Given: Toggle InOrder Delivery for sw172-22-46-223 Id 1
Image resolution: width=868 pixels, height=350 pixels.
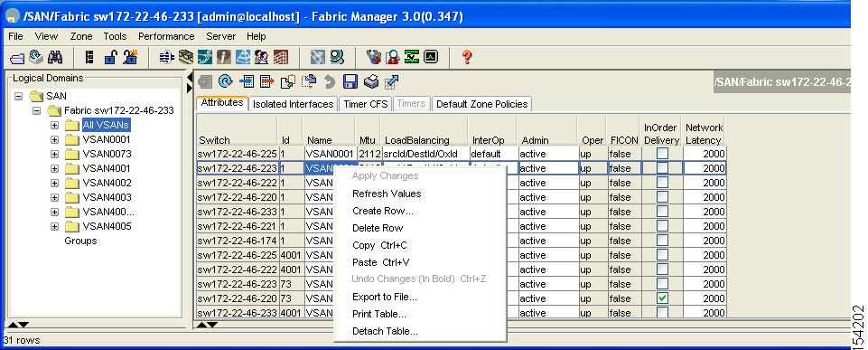Looking at the screenshot, I should click(x=662, y=168).
